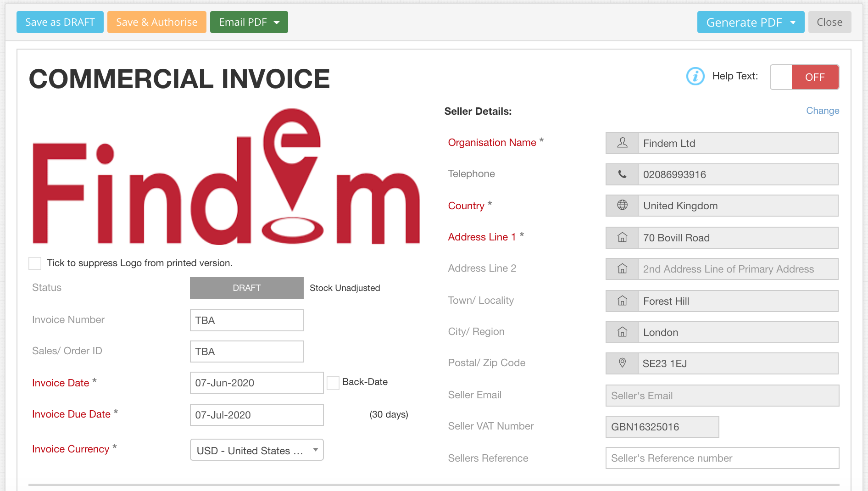Click Save & Authorise button

point(157,22)
